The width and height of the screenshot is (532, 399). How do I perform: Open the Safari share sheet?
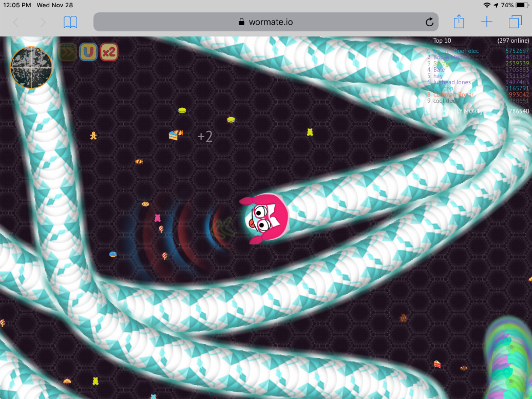[x=459, y=22]
